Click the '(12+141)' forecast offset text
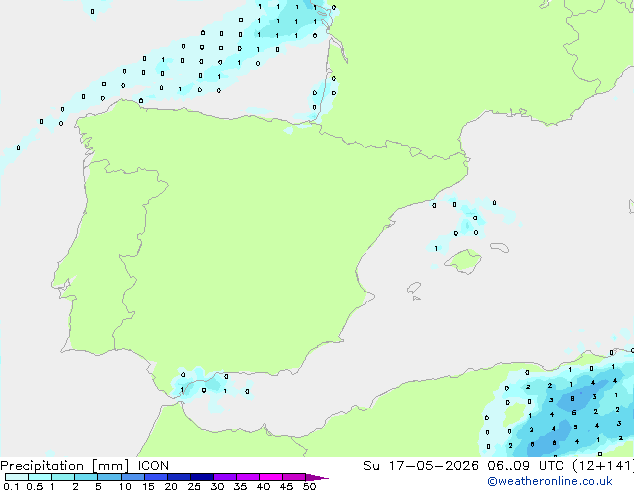The width and height of the screenshot is (634, 490). (603, 466)
